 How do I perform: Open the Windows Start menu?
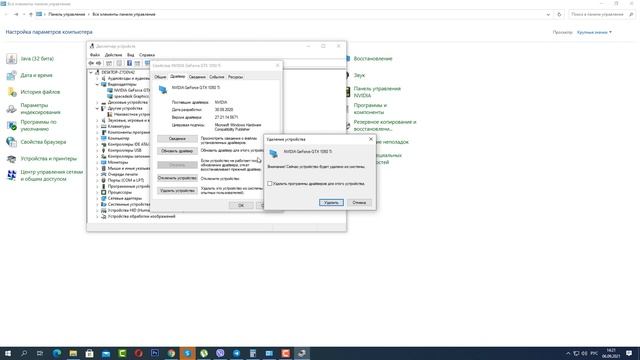point(7,353)
